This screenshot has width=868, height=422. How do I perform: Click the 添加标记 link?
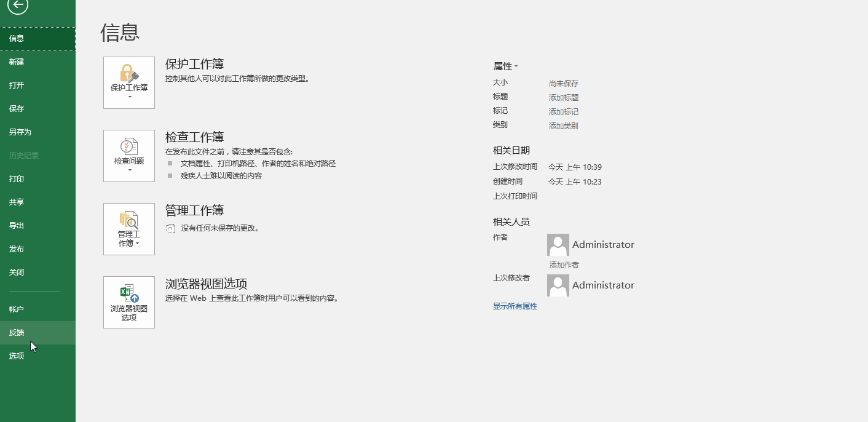pos(564,111)
